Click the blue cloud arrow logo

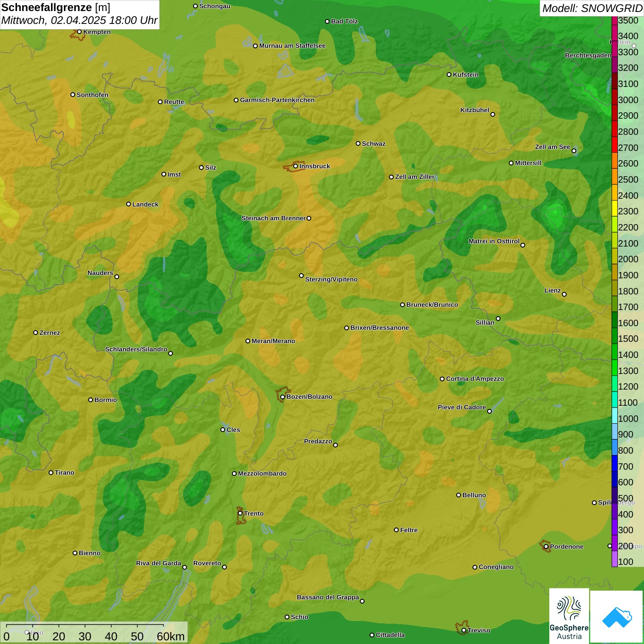(616, 617)
